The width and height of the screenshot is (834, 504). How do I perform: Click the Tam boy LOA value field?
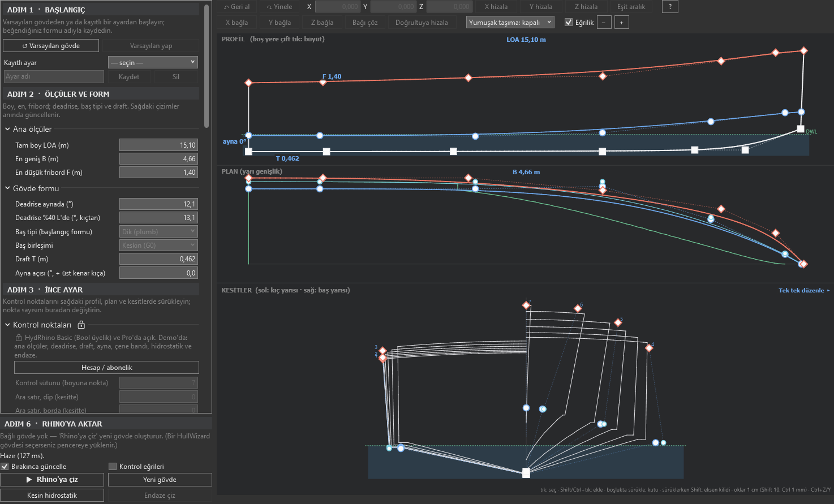pyautogui.click(x=158, y=145)
